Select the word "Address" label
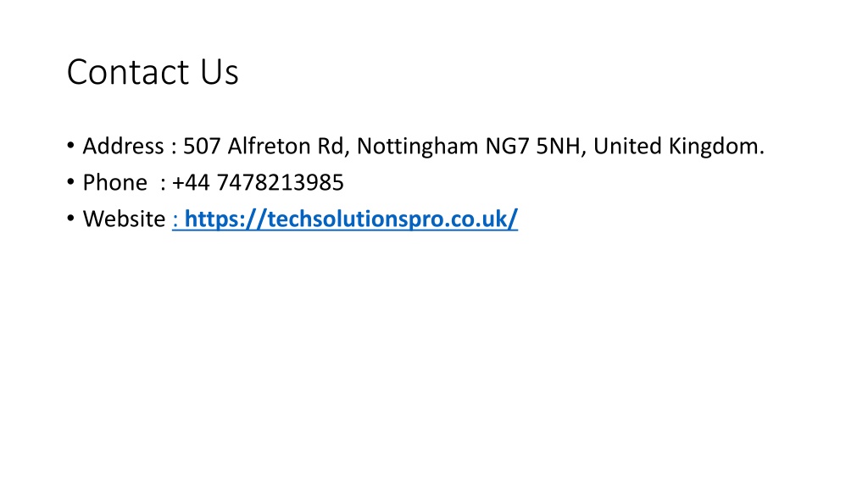Screen dimensions: 868x488 coord(123,146)
